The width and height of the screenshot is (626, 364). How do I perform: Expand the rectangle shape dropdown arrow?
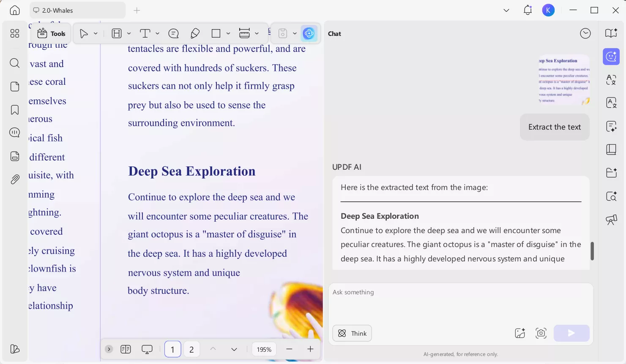tap(228, 33)
